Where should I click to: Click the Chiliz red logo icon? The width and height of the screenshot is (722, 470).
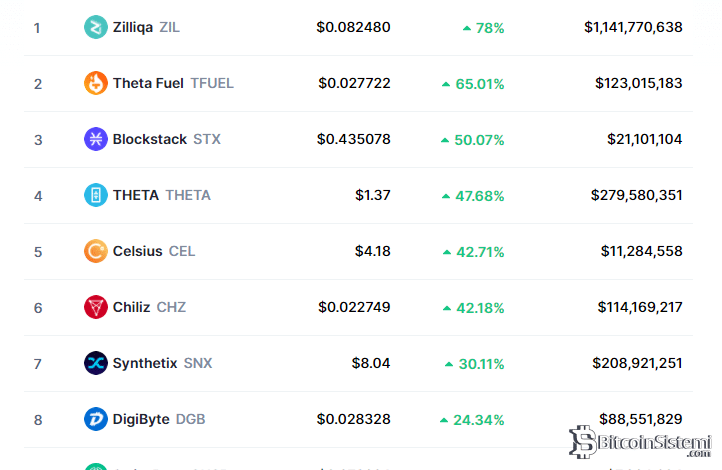click(x=95, y=308)
